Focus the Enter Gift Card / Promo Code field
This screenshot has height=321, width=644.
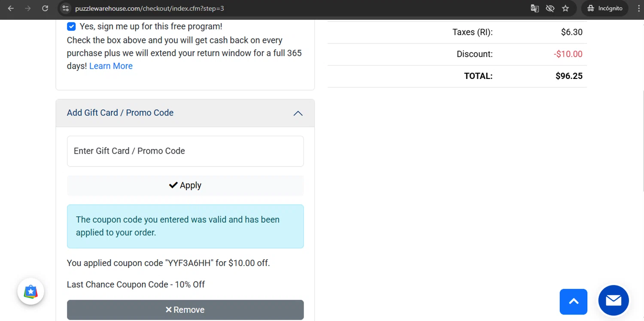point(185,151)
